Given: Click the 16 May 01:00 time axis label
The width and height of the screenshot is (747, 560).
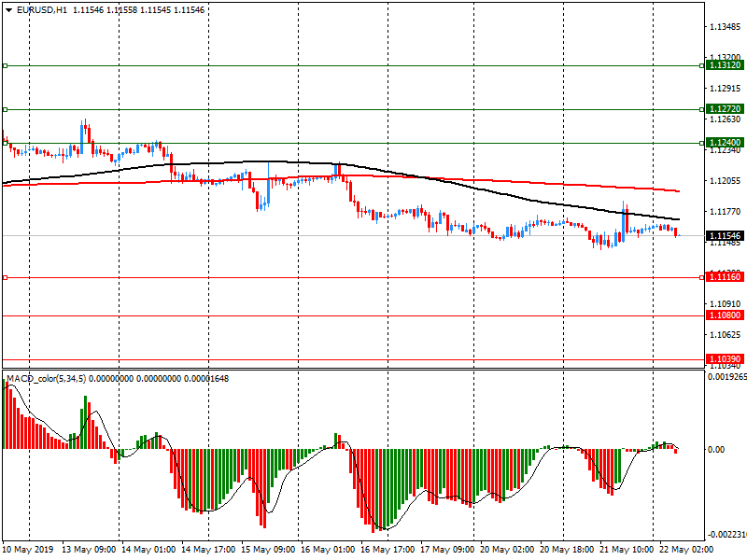Looking at the screenshot, I should pos(326,550).
